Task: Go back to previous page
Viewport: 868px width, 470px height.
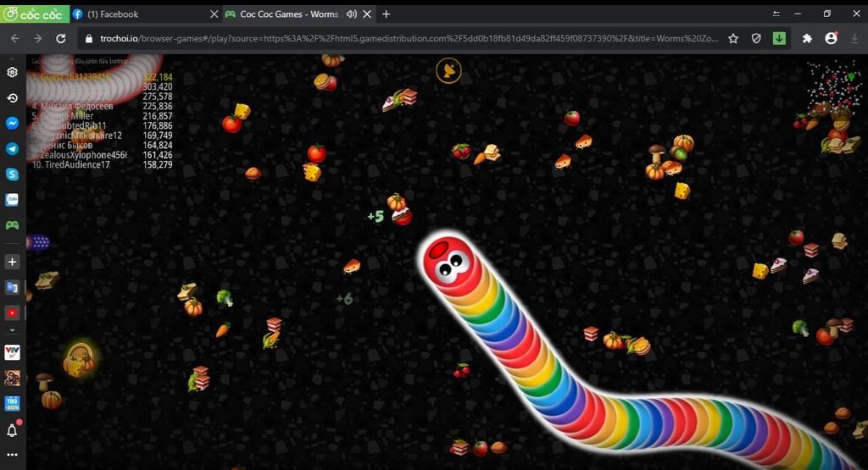Action: point(15,38)
